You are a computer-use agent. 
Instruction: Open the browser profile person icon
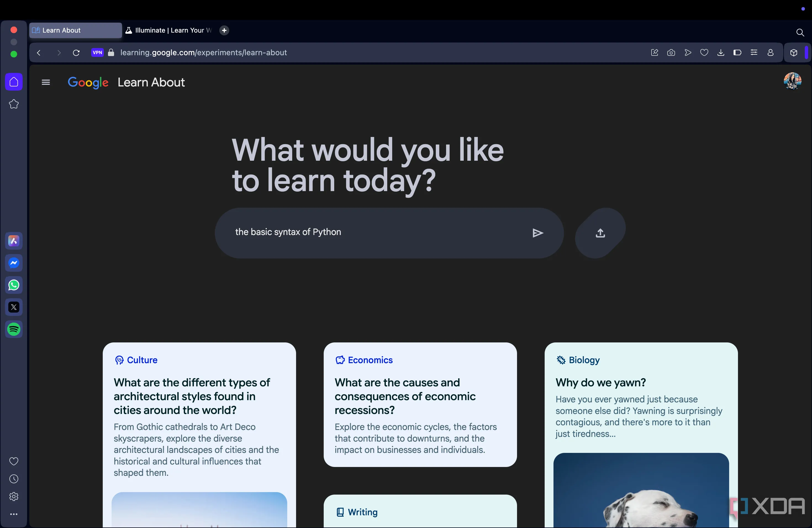(771, 52)
